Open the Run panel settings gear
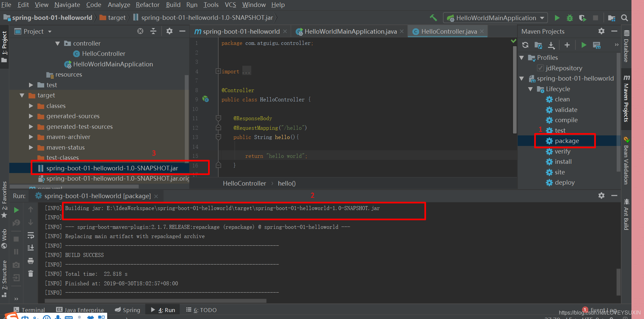Viewport: 644px width, 319px height. tap(601, 195)
